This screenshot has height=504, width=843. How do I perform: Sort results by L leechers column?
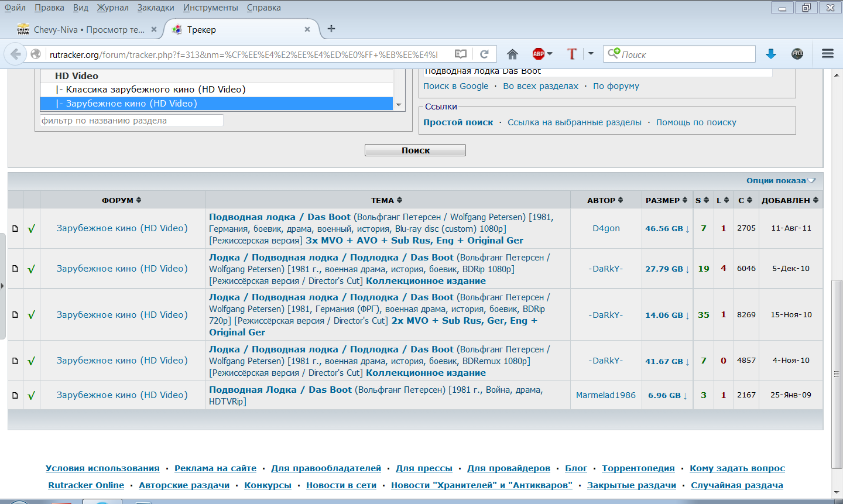(723, 200)
